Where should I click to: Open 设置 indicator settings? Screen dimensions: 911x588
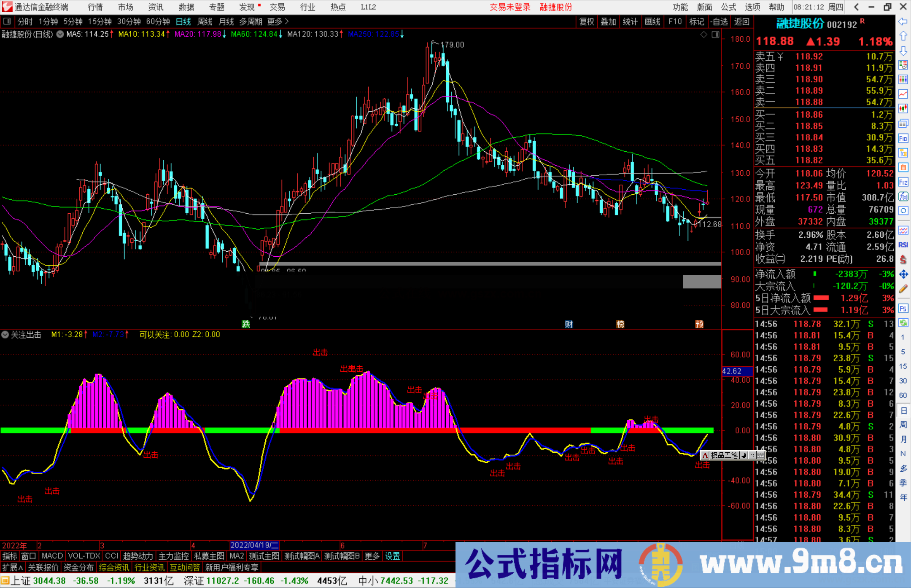click(x=392, y=556)
